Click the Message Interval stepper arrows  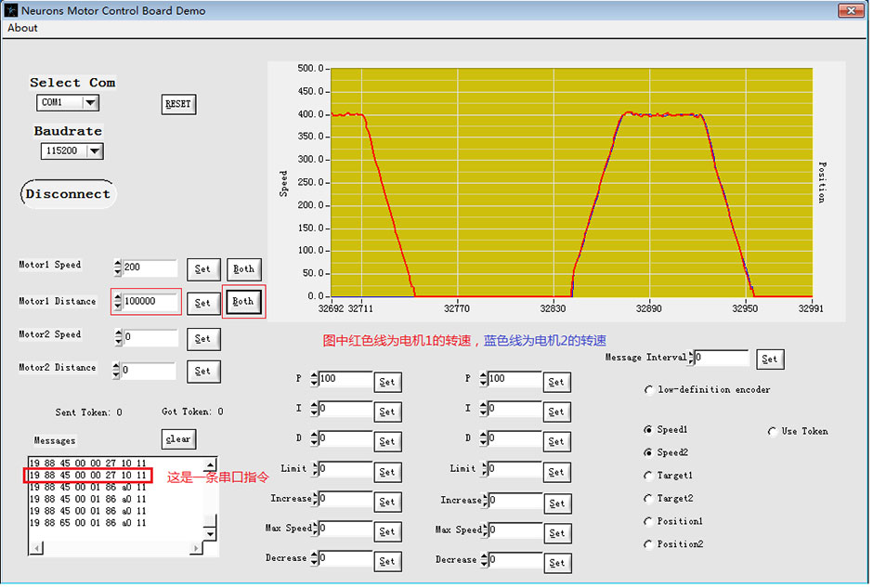pyautogui.click(x=691, y=358)
